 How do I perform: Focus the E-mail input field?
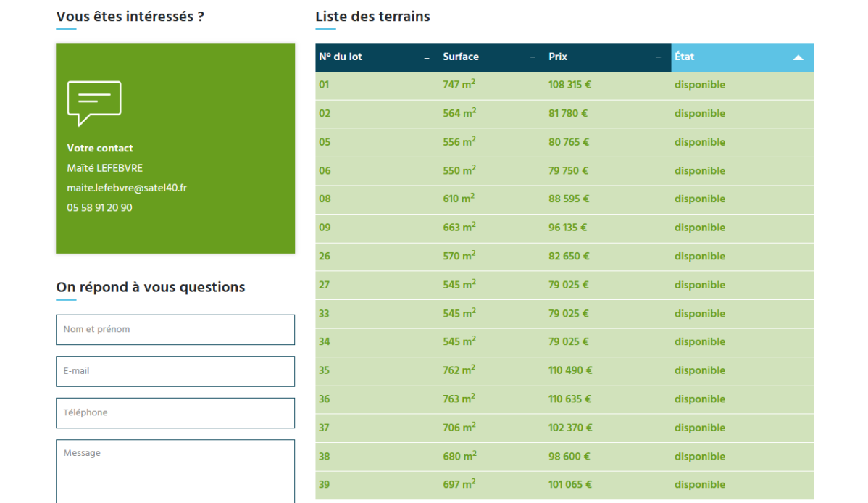click(x=175, y=371)
